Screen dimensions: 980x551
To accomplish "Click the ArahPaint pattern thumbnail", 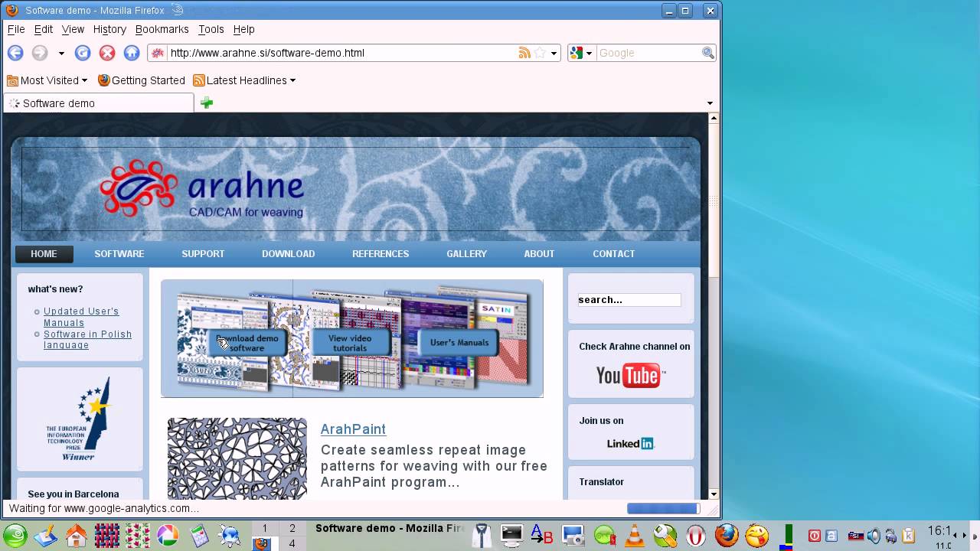I will (x=237, y=458).
